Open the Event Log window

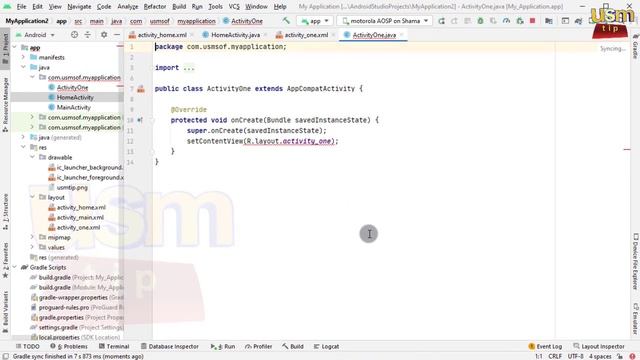pos(545,346)
